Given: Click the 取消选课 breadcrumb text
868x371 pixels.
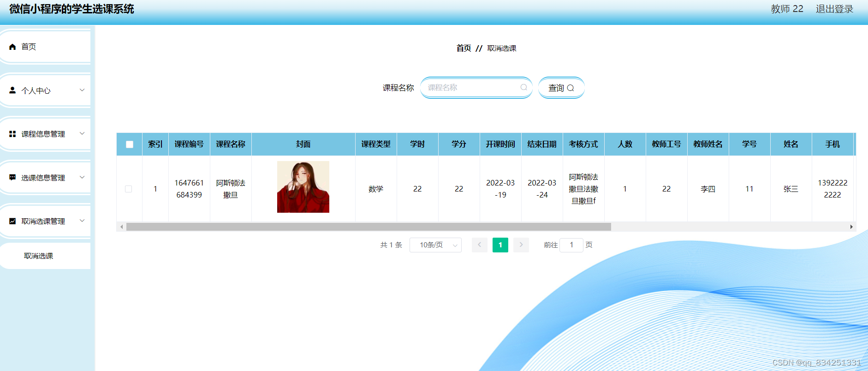Looking at the screenshot, I should point(502,48).
